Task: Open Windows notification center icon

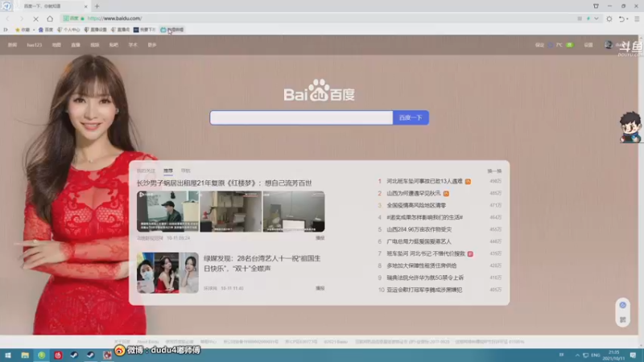Action: point(633,355)
